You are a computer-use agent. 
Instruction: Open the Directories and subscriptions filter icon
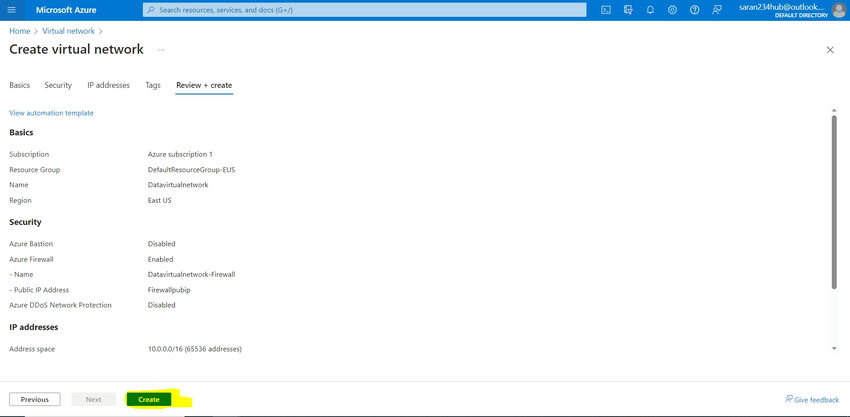click(628, 10)
